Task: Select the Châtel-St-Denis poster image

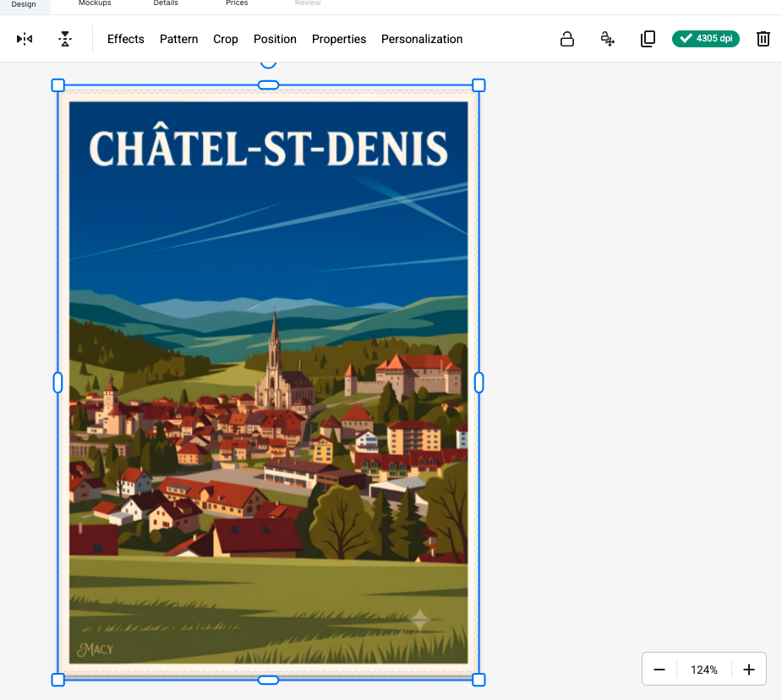Action: 268,382
